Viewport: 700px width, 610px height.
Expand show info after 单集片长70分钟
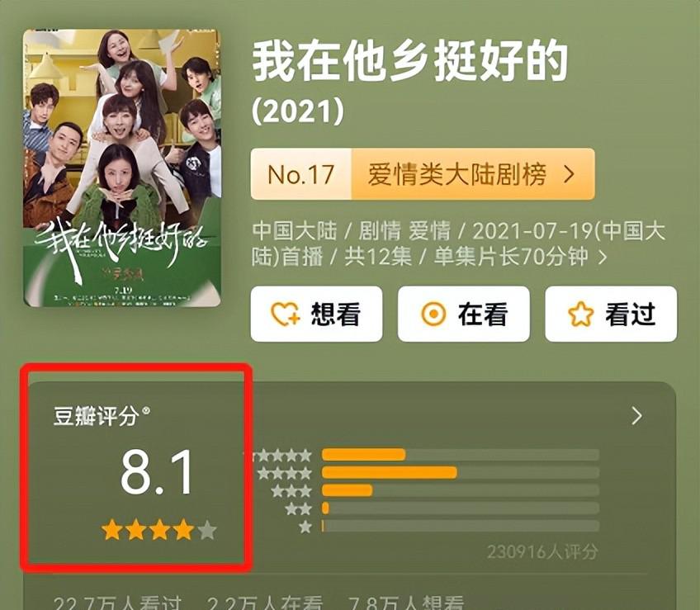click(603, 258)
